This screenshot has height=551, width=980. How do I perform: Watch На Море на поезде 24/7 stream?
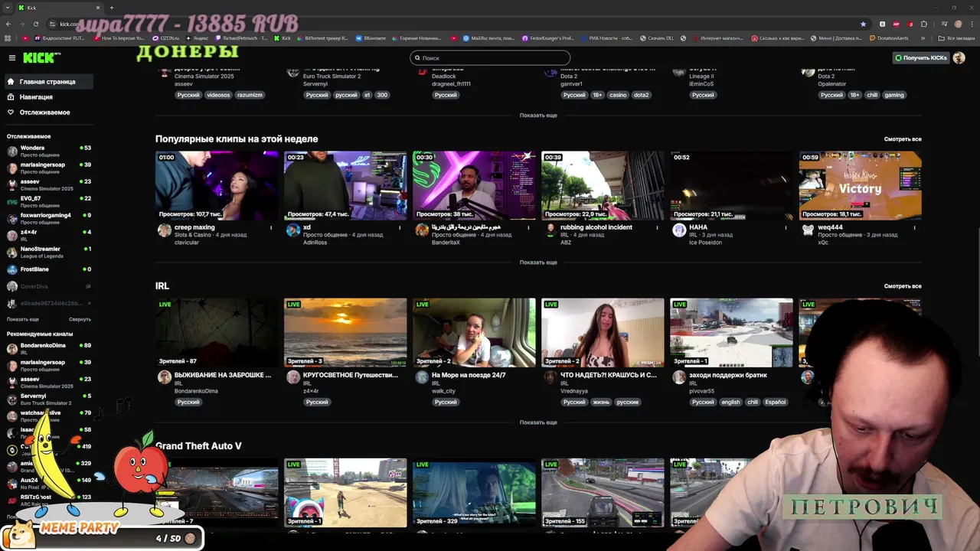(x=474, y=333)
